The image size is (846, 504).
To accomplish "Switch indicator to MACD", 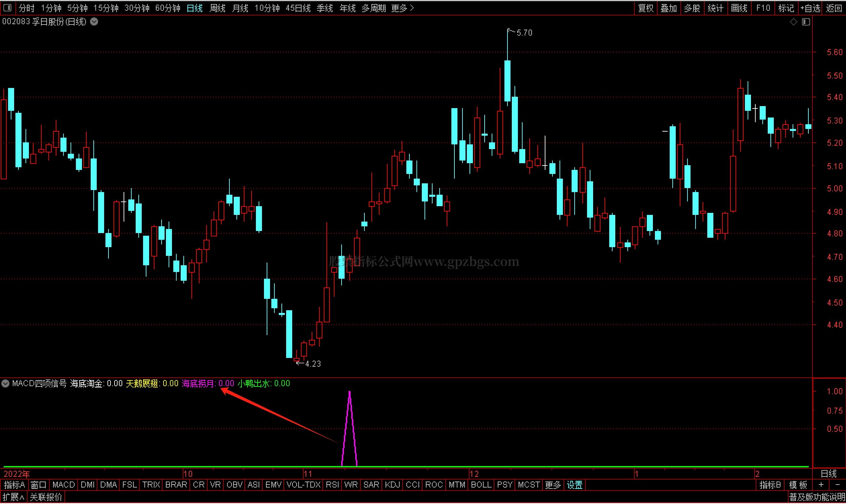I will 63,486.
